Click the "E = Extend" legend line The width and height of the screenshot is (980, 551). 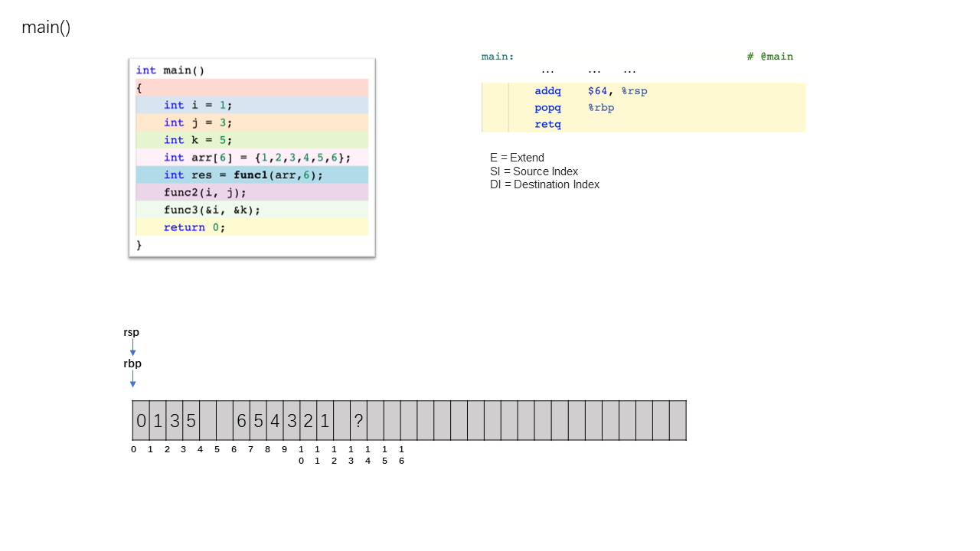(517, 158)
